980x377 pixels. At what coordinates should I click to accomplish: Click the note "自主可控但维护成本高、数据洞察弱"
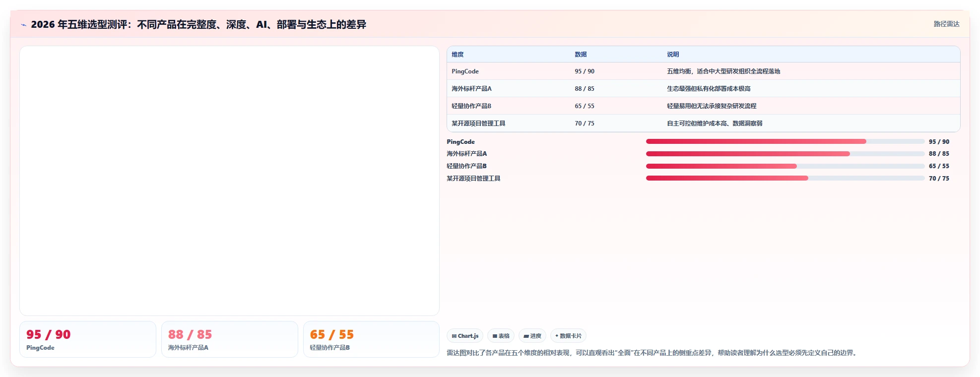coord(715,124)
